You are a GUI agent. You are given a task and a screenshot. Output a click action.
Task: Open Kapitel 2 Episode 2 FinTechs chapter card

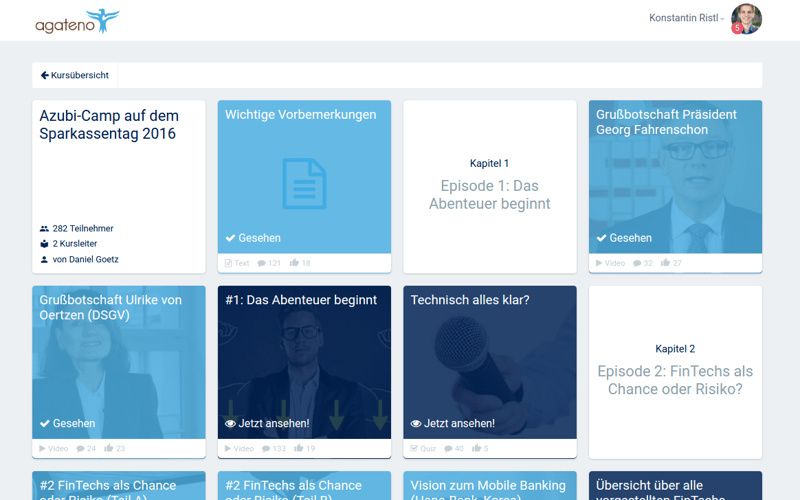pyautogui.click(x=675, y=372)
